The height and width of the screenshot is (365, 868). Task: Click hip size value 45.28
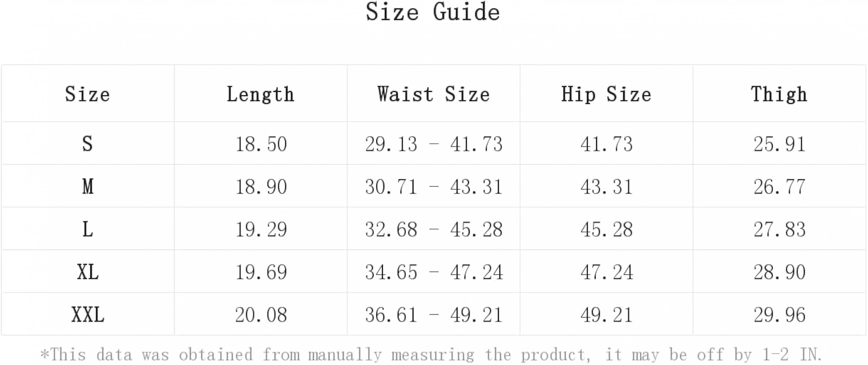point(606,230)
